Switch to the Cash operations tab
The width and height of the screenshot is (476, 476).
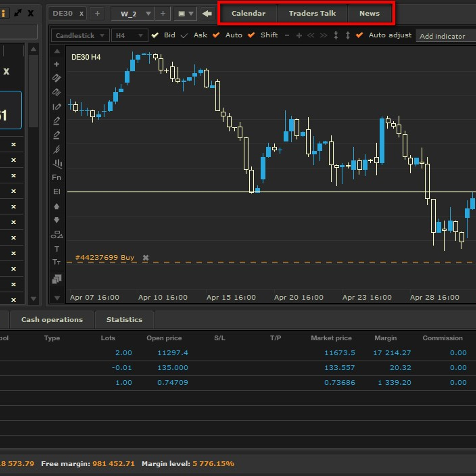(52, 320)
